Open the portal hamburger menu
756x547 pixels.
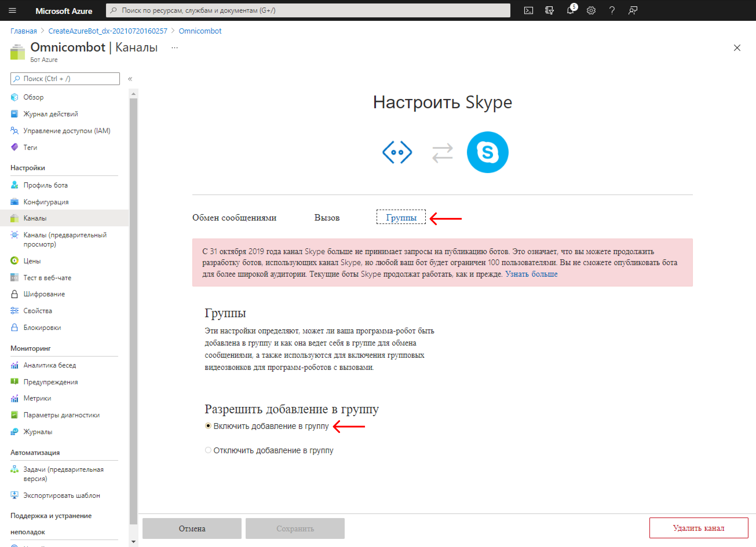coord(12,10)
